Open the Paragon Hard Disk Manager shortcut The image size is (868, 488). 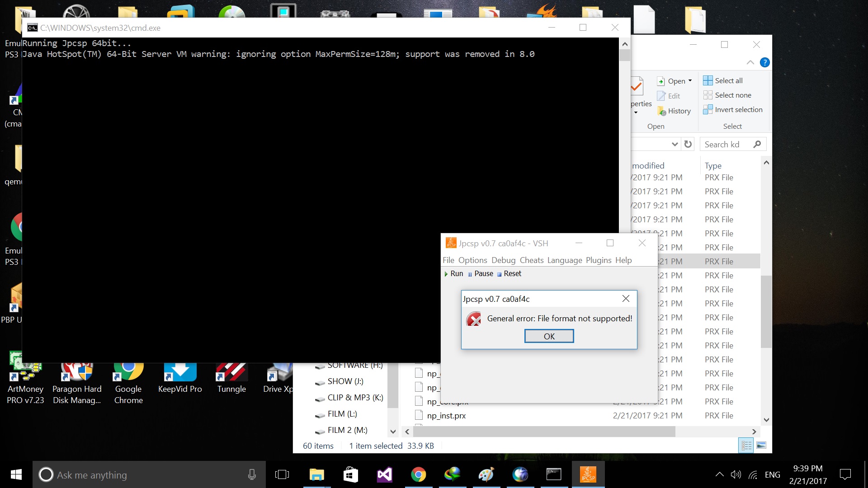click(x=77, y=383)
